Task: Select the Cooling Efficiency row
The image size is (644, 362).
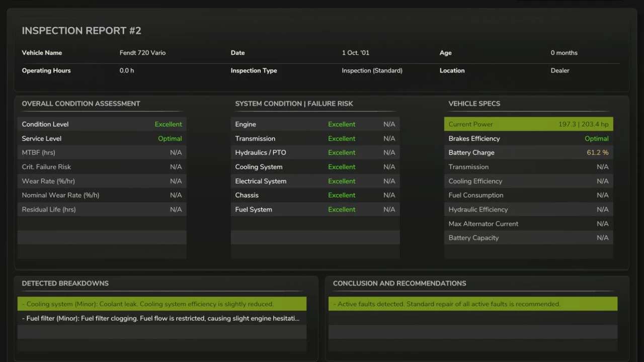Action: 528,181
